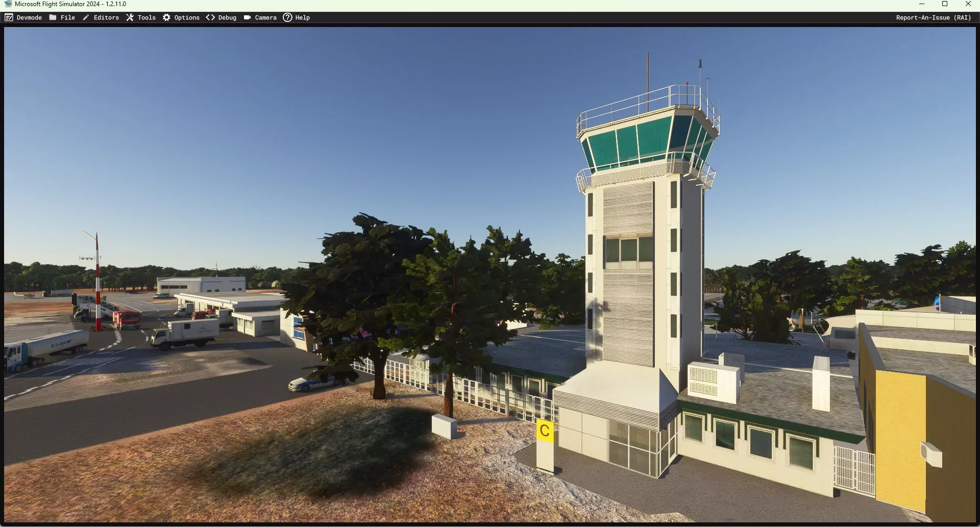Screen dimensions: 980x527
Task: Expand the Editors menu label
Action: pyautogui.click(x=106, y=17)
